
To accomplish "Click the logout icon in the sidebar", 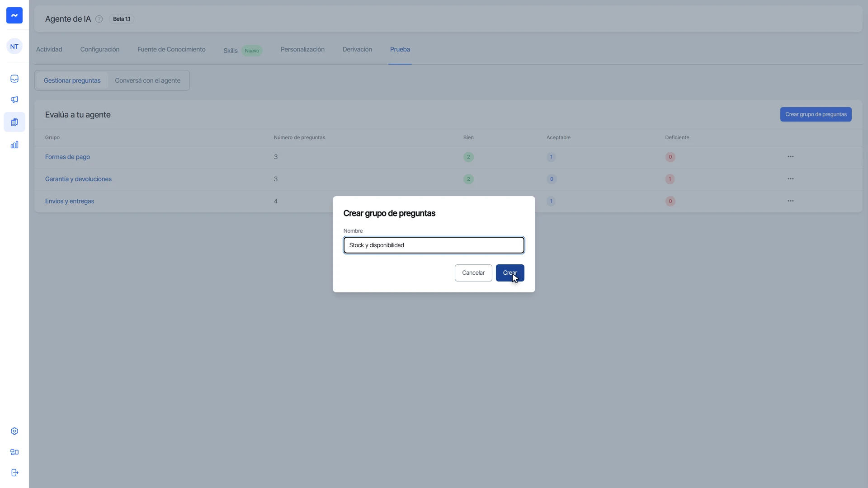I will coord(14,473).
